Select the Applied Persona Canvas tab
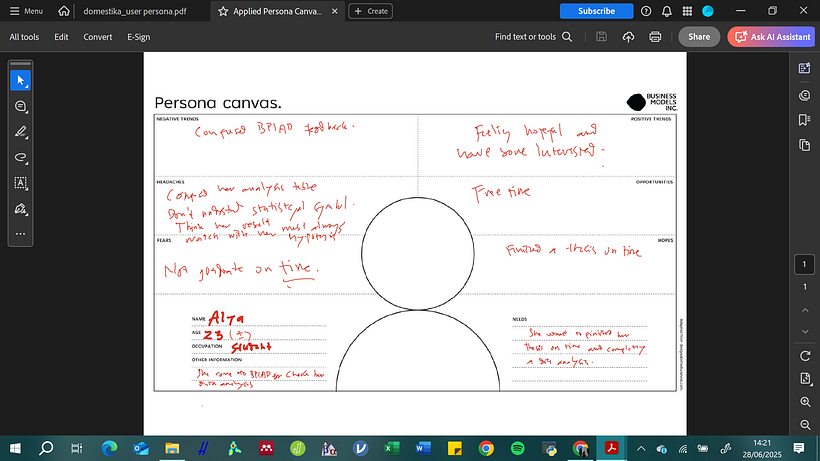The width and height of the screenshot is (820, 461). point(277,11)
